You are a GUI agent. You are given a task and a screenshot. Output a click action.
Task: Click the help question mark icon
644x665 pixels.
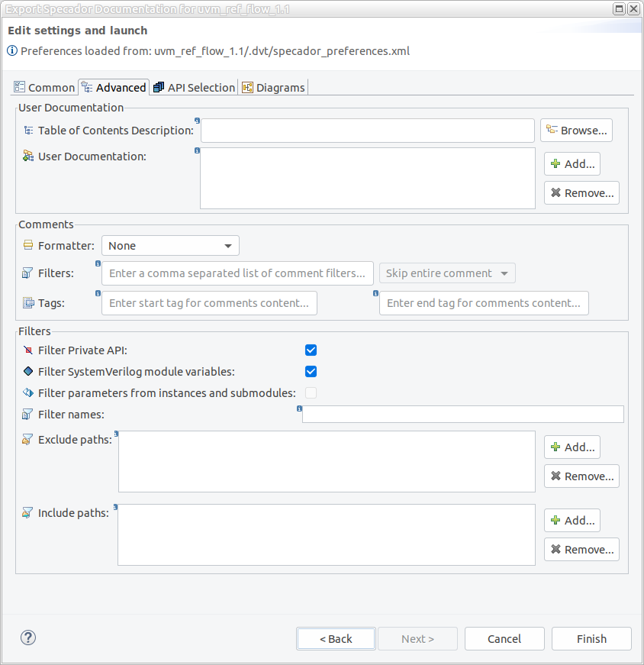click(28, 638)
